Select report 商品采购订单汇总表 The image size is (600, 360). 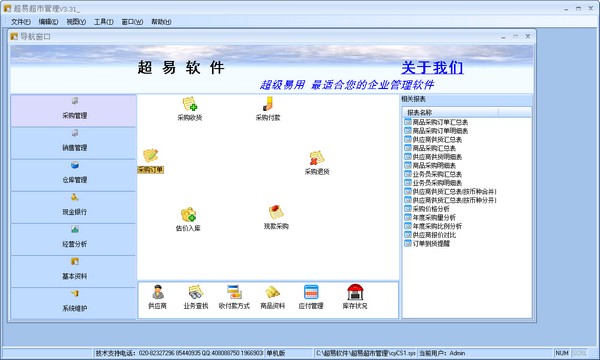pos(436,122)
